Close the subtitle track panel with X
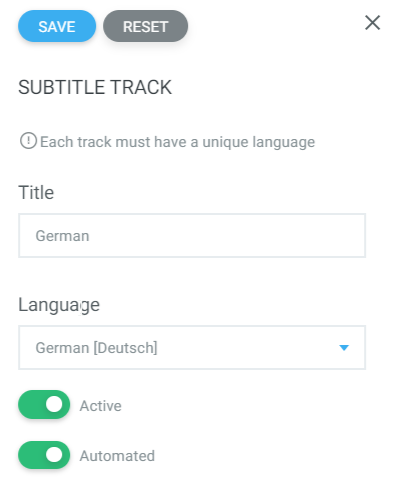Screen dimensions: 393x488 click(x=372, y=23)
